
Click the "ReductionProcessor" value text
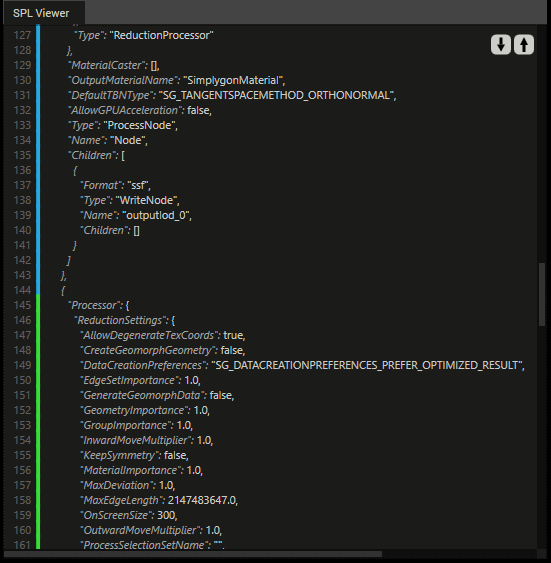click(162, 35)
